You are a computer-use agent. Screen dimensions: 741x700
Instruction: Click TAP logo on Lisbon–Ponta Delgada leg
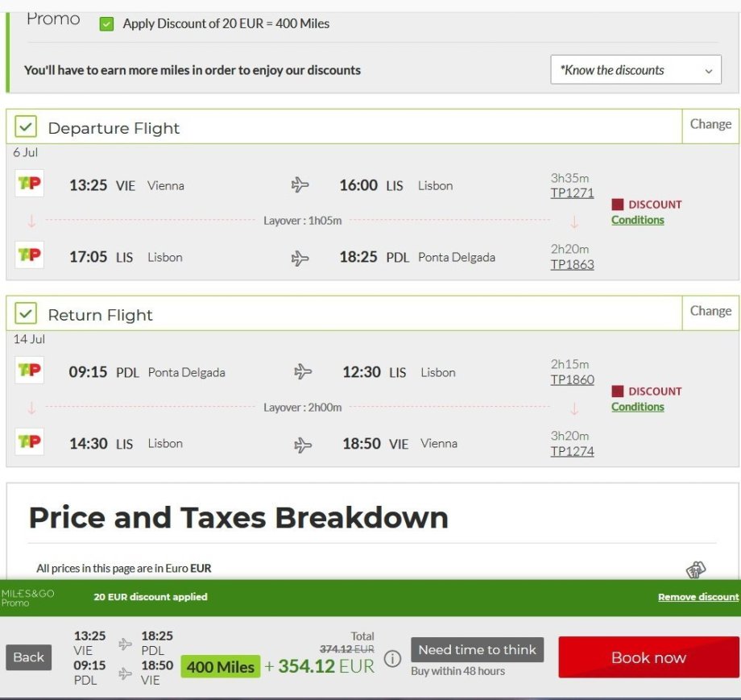[30, 255]
